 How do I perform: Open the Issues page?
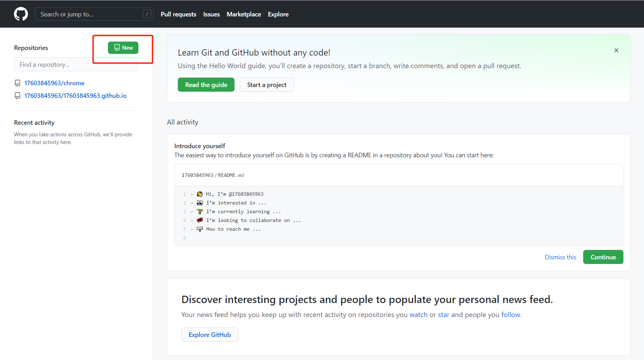(211, 14)
